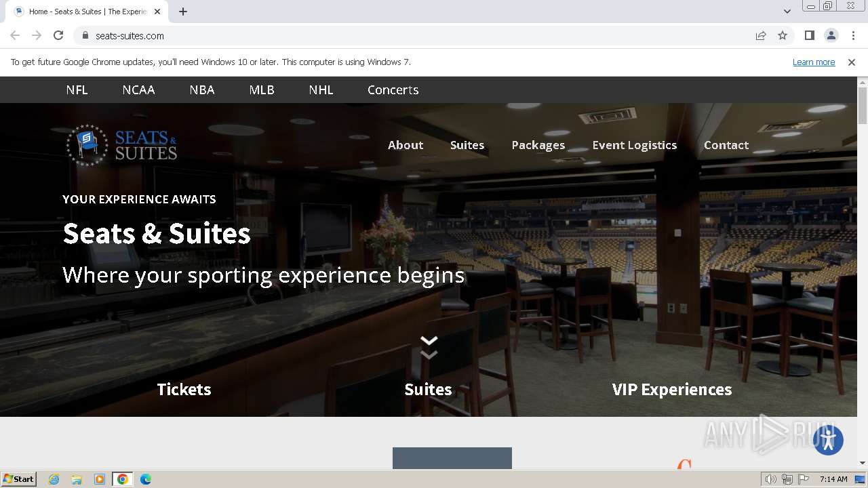
Task: Open the Action Center flag icon
Action: coord(804,479)
